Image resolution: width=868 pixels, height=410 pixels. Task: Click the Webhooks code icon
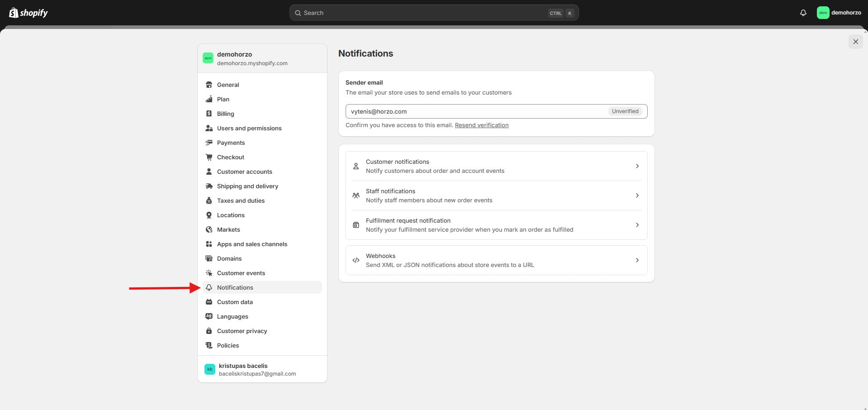tap(356, 260)
